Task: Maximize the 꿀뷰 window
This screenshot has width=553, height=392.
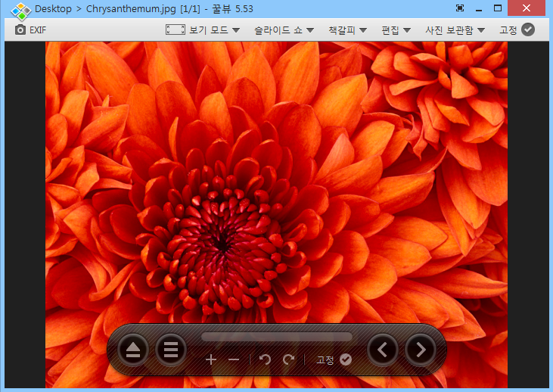Action: tap(498, 8)
